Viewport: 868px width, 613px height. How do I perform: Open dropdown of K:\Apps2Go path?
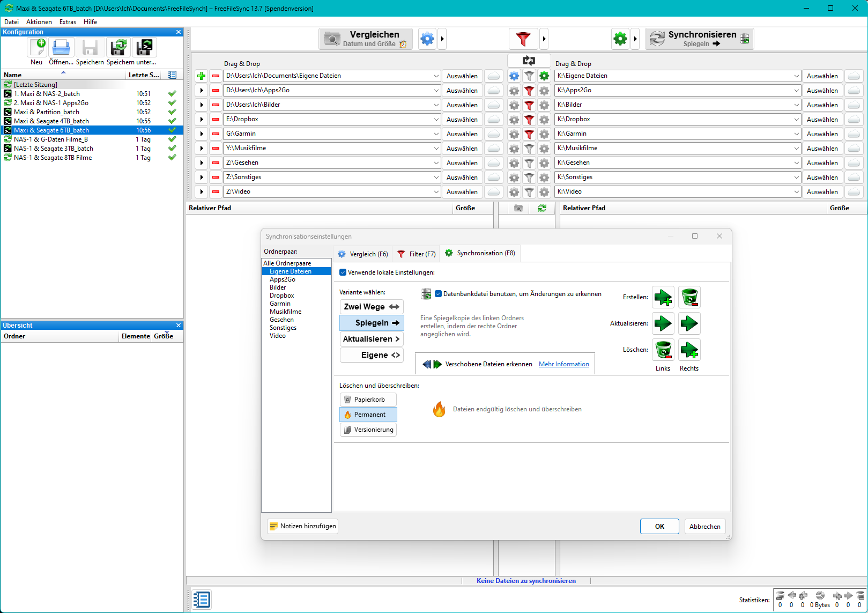796,91
